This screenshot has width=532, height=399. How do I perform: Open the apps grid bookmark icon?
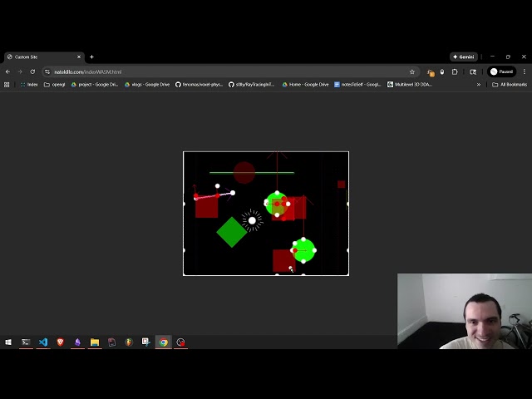(x=7, y=85)
